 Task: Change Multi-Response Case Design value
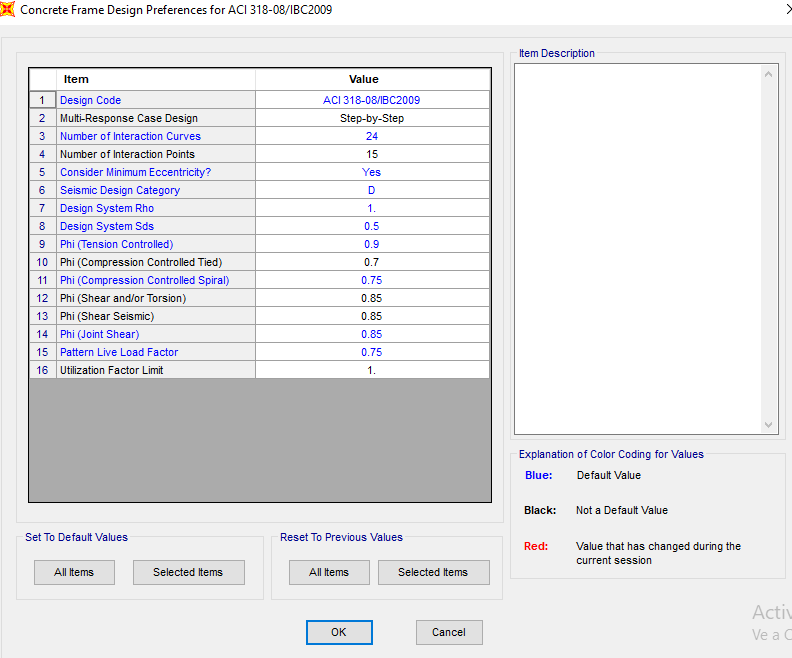tap(372, 118)
